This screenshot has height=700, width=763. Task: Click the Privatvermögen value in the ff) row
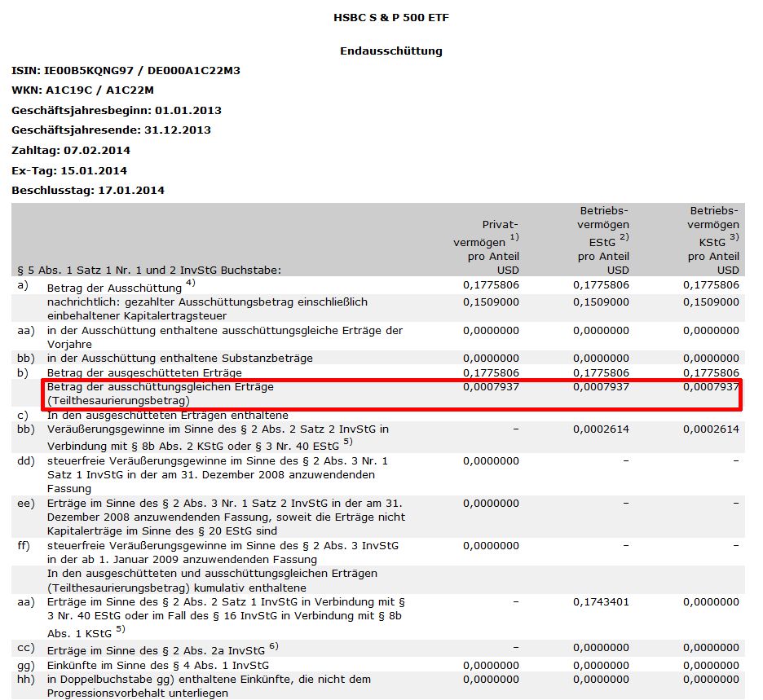click(491, 546)
